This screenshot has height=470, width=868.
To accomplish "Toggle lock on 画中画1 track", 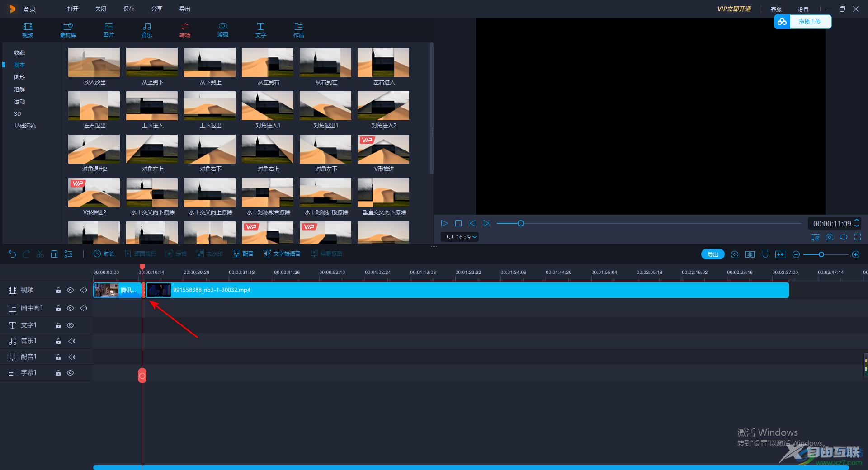I will [x=58, y=308].
